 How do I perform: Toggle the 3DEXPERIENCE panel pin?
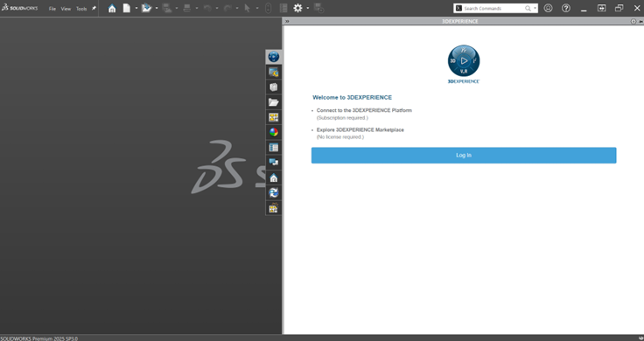[640, 21]
